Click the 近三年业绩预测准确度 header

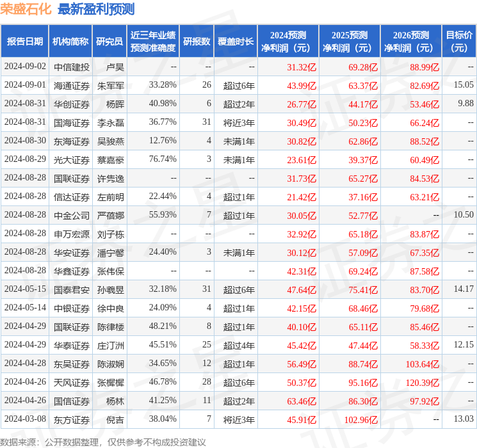[153, 41]
